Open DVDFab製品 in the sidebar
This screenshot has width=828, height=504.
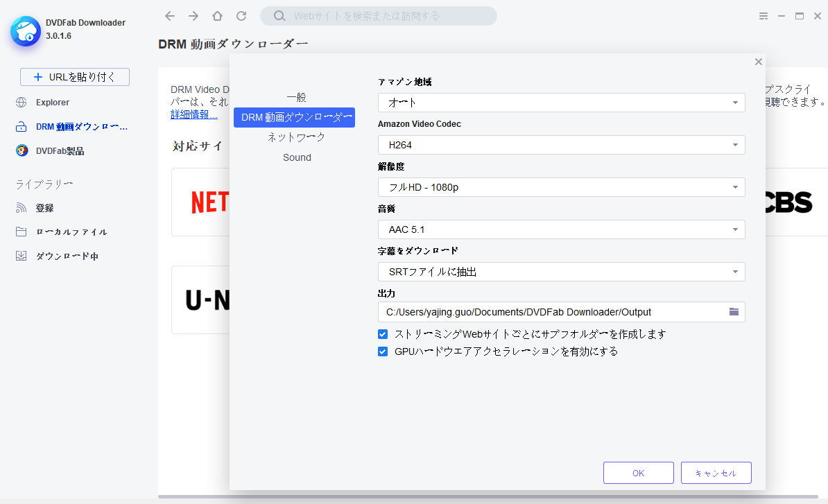click(60, 151)
